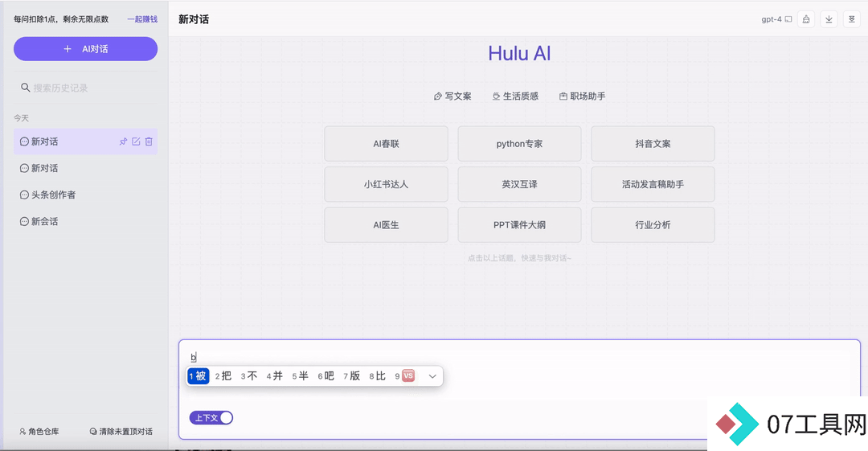Choose the 英汉互译 prompt card
This screenshot has height=451, width=868.
(519, 184)
